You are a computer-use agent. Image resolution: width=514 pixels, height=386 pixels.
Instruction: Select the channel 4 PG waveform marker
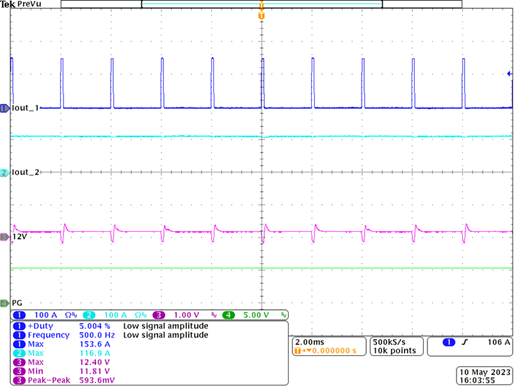(x=5, y=303)
